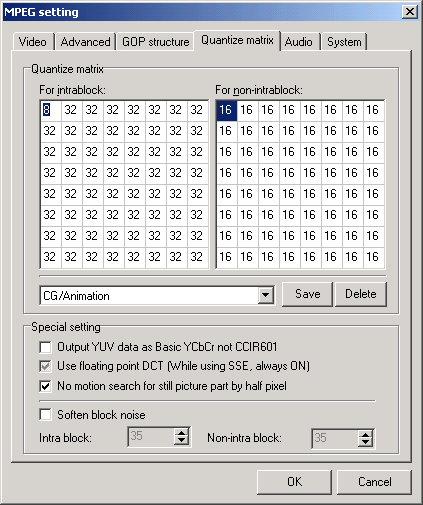The height and width of the screenshot is (505, 423).
Task: Close the MPEG setting window
Action: pos(410,12)
